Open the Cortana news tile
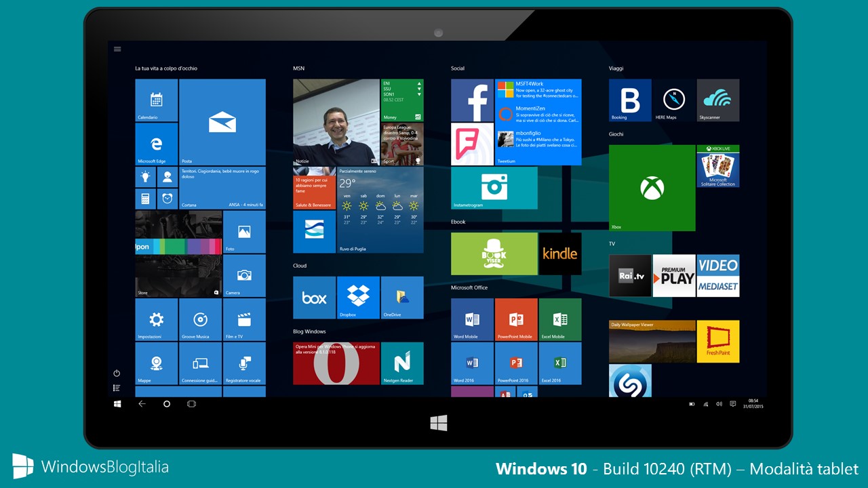Image resolution: width=868 pixels, height=488 pixels. tap(222, 188)
